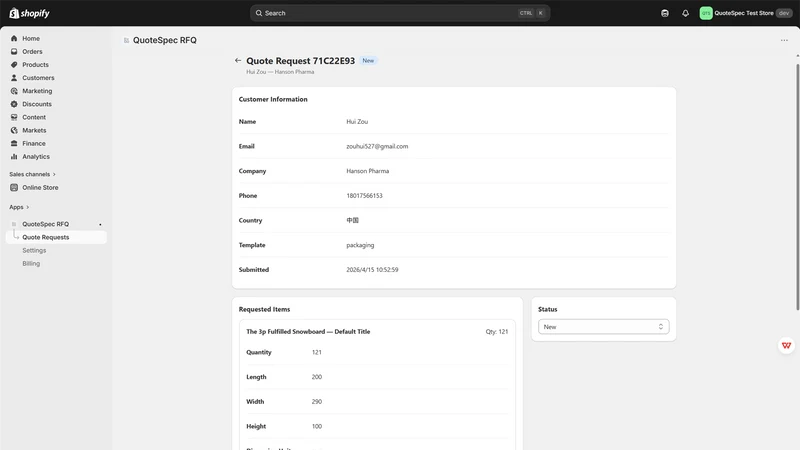Open the Orders icon in sidebar
Image resolution: width=800 pixels, height=450 pixels.
[x=14, y=52]
